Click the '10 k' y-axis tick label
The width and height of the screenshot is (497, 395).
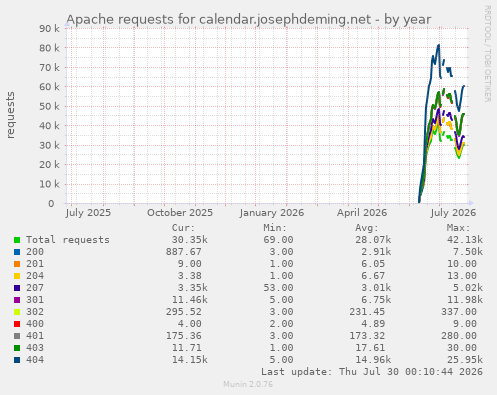[x=49, y=184]
